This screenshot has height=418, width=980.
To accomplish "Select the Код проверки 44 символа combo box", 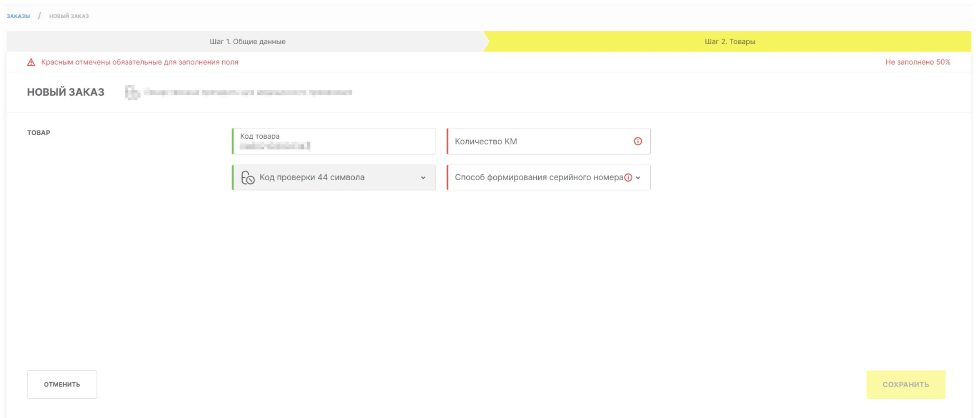I will click(x=333, y=178).
